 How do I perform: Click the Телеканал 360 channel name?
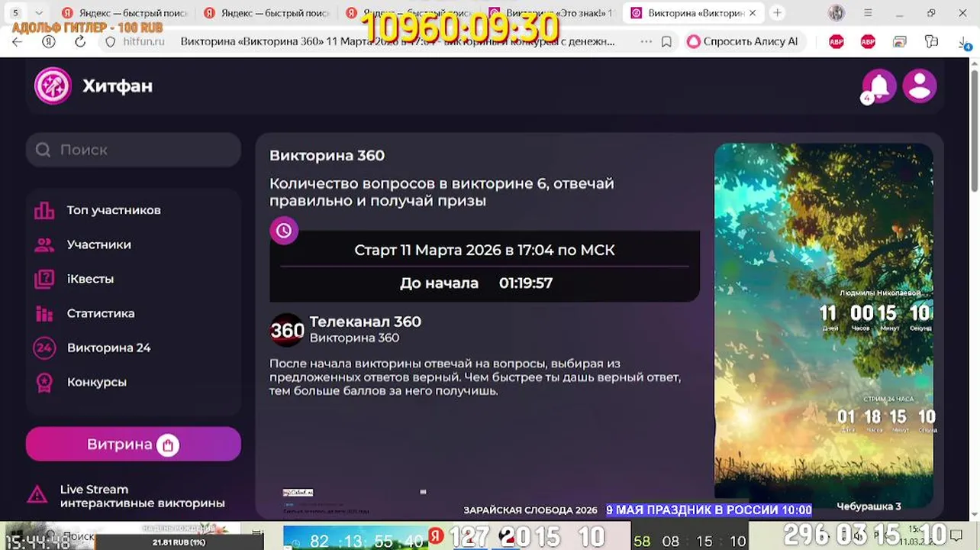(x=366, y=322)
